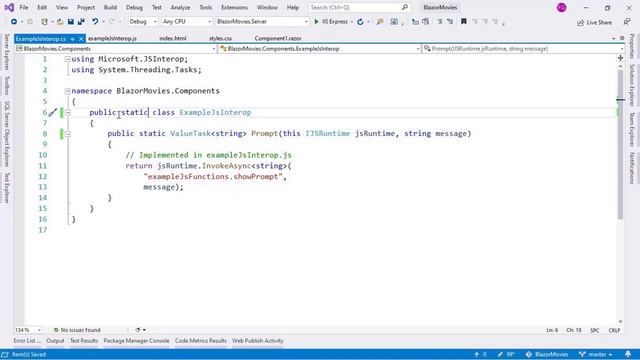Open the master branch selector
The height and width of the screenshot is (360, 640).
click(x=596, y=354)
